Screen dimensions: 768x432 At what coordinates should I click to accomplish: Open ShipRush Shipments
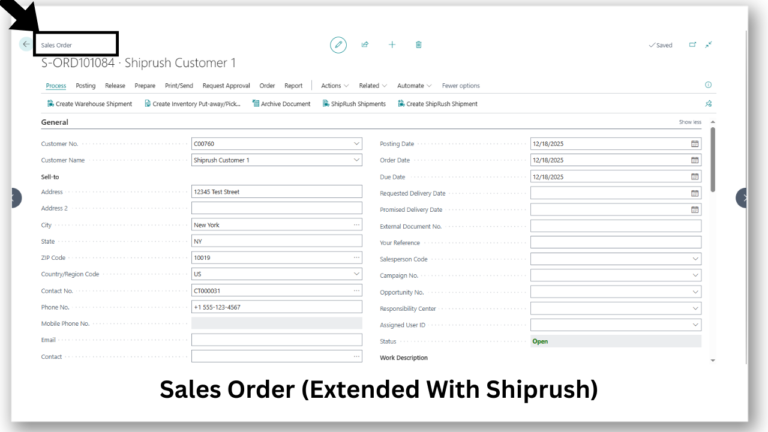tap(354, 104)
